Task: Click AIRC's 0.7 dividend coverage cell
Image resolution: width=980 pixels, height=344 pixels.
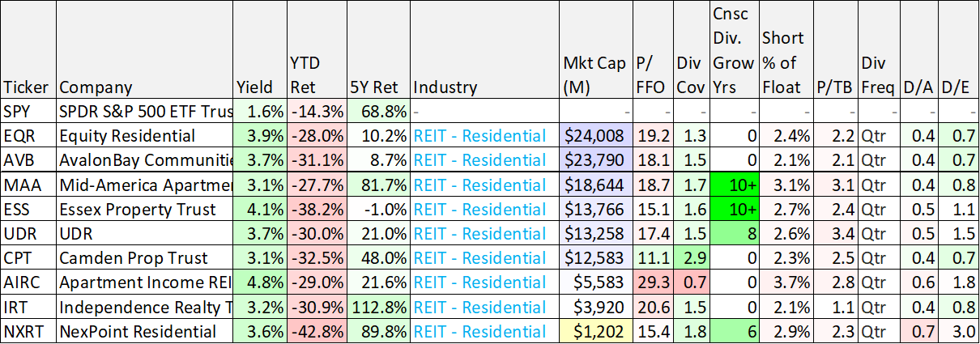Action: click(691, 282)
